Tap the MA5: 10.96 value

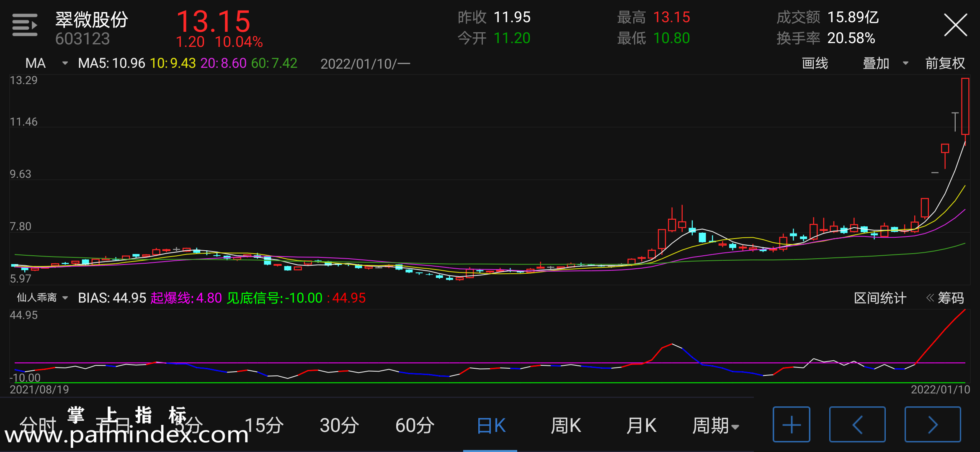tap(111, 63)
